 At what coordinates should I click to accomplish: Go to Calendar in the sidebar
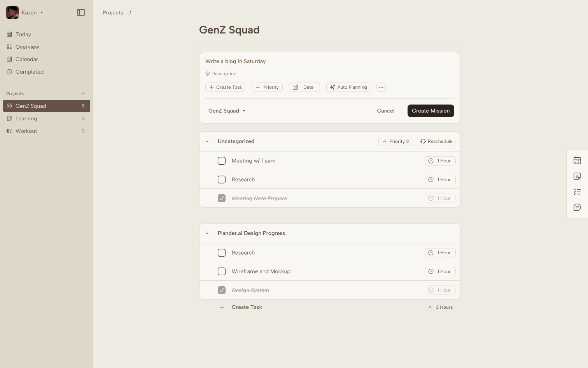tap(26, 59)
